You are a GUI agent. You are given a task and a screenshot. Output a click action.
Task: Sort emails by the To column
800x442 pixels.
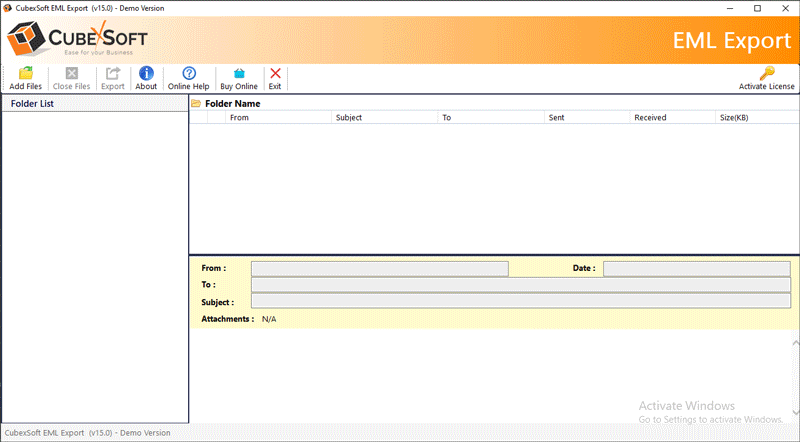click(x=491, y=117)
